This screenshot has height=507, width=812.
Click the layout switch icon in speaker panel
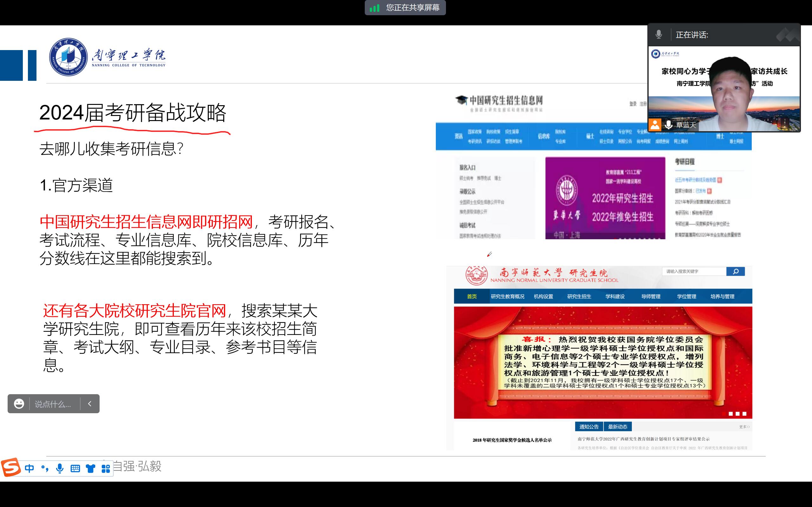788,35
